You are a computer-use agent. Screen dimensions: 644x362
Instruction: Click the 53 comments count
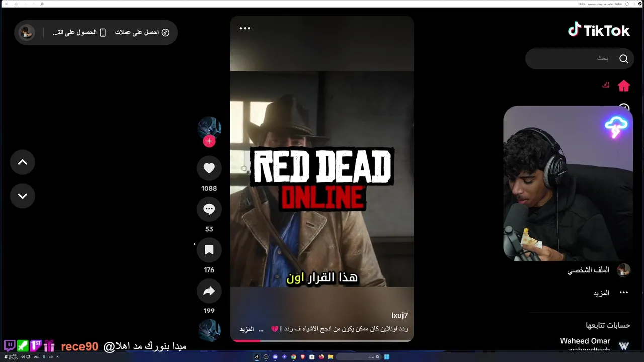(x=209, y=229)
